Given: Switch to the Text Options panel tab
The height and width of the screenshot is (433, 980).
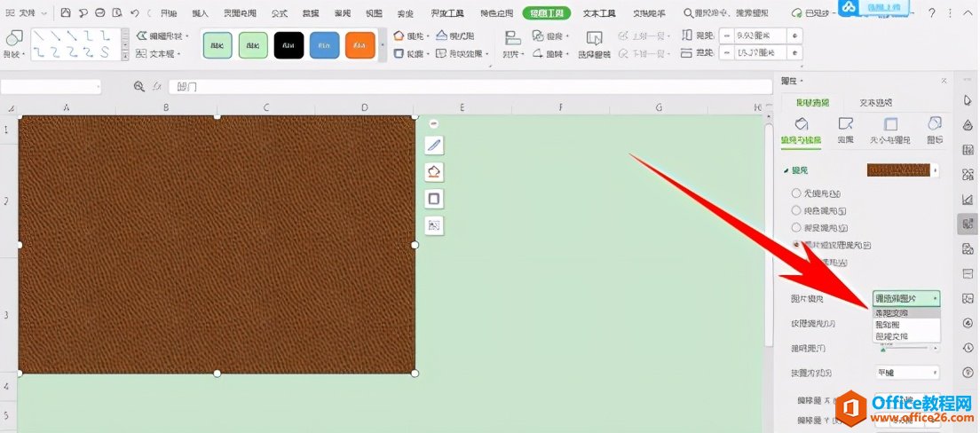Looking at the screenshot, I should tap(875, 102).
